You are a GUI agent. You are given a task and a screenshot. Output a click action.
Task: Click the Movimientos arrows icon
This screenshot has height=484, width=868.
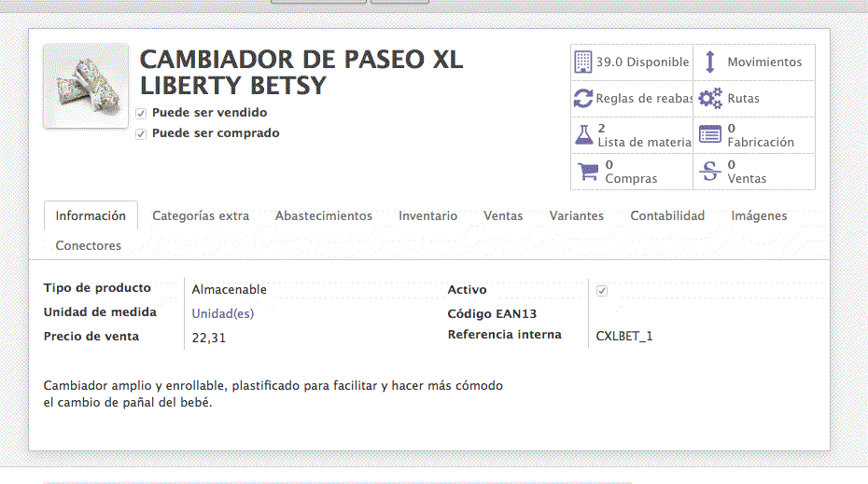(x=709, y=62)
